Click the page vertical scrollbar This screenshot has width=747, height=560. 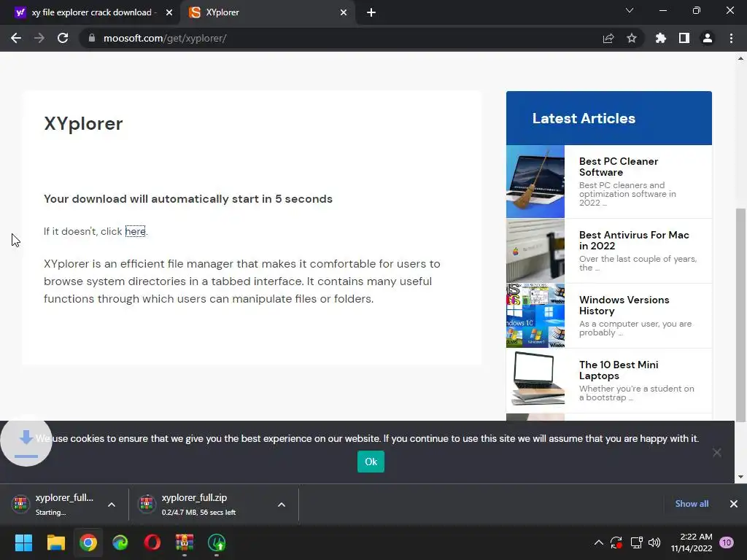tap(740, 315)
